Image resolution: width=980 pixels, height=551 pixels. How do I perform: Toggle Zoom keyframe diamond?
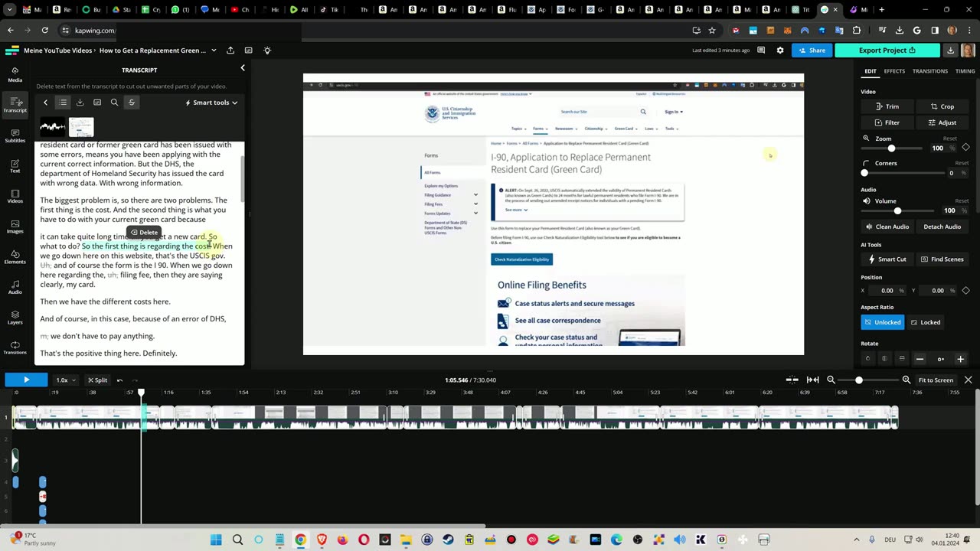(x=965, y=148)
